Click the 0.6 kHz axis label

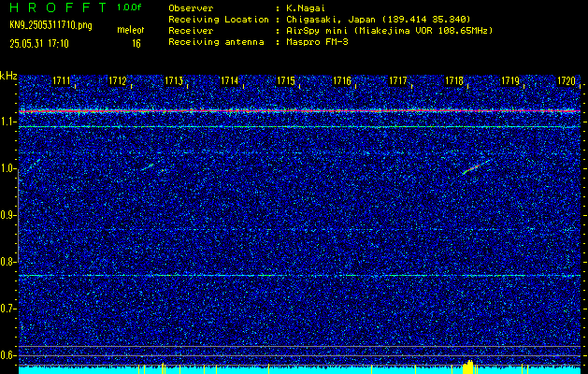(x=7, y=355)
